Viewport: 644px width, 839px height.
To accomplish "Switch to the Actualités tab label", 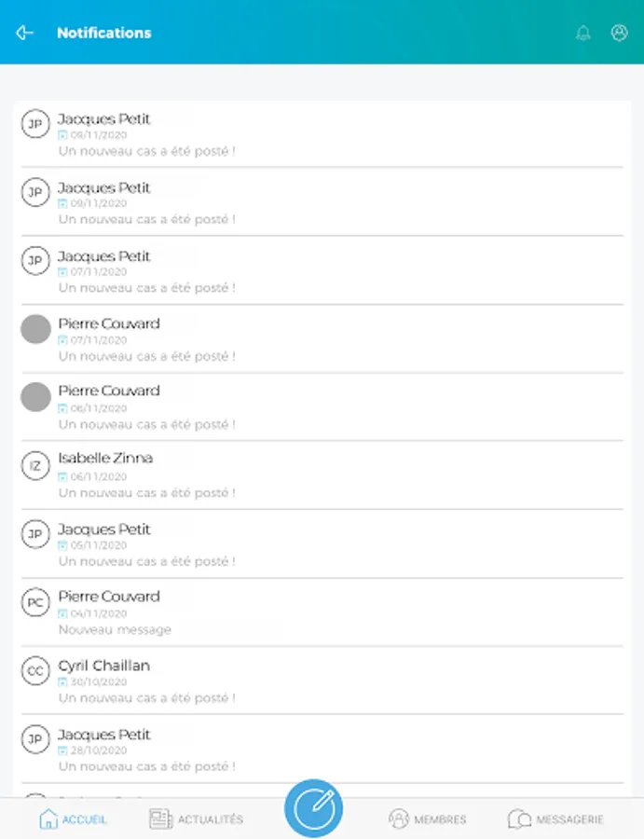I will tap(211, 819).
